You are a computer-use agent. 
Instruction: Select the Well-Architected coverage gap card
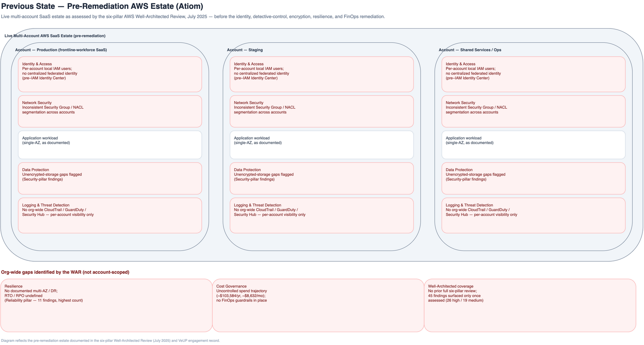click(x=530, y=306)
